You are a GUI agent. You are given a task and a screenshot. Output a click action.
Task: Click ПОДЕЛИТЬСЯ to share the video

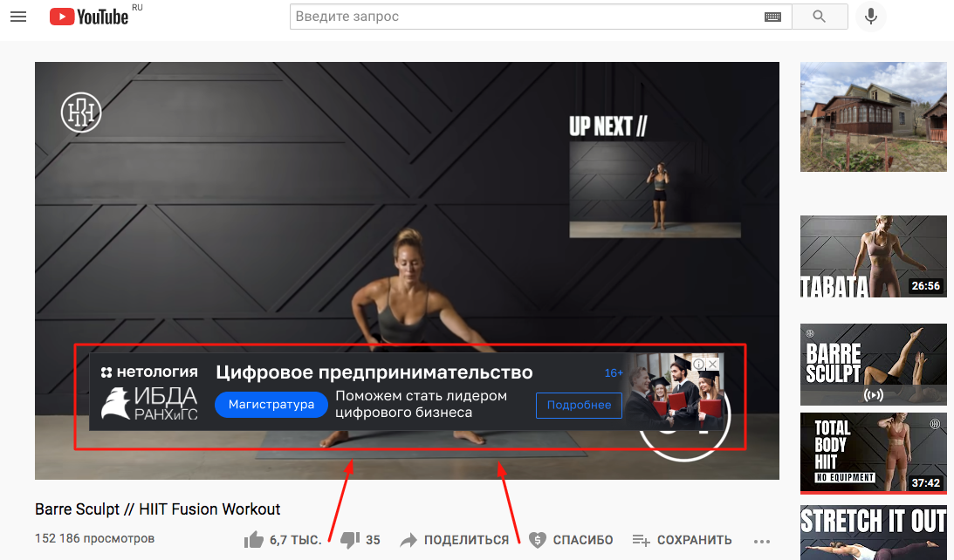coord(454,540)
